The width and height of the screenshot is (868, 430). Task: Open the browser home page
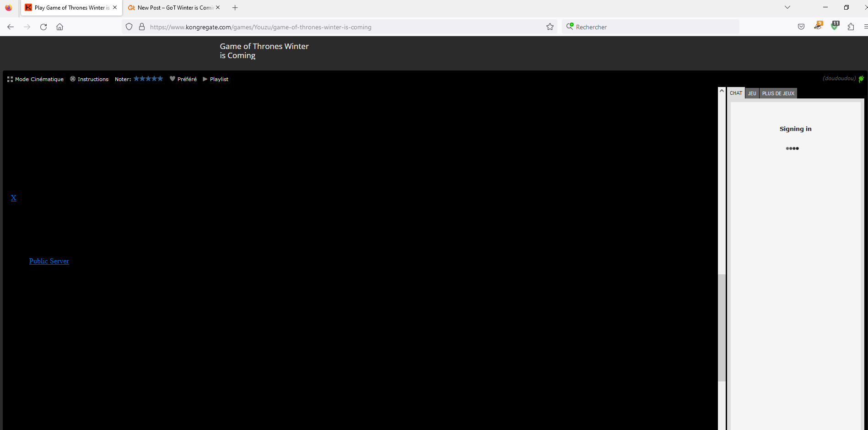(59, 27)
